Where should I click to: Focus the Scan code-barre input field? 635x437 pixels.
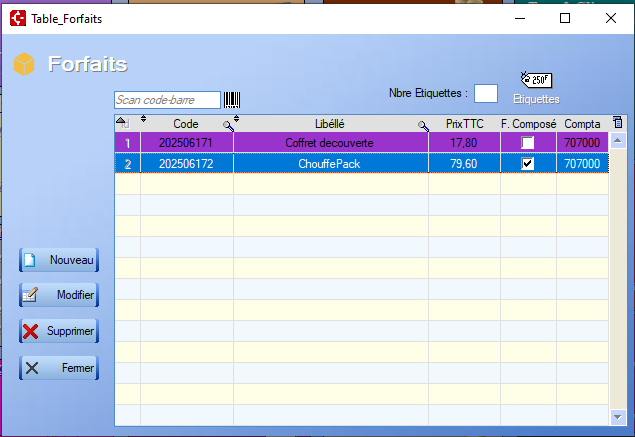click(x=167, y=100)
